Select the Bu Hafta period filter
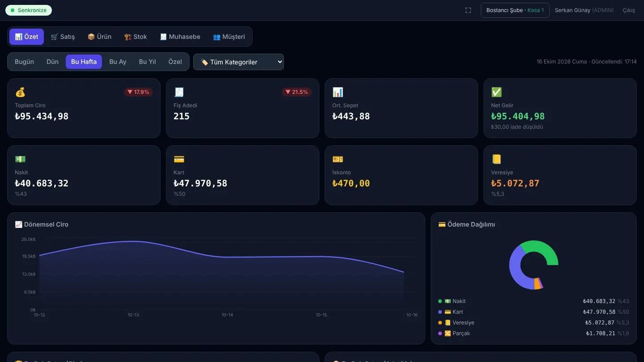The image size is (644, 362). [x=84, y=62]
